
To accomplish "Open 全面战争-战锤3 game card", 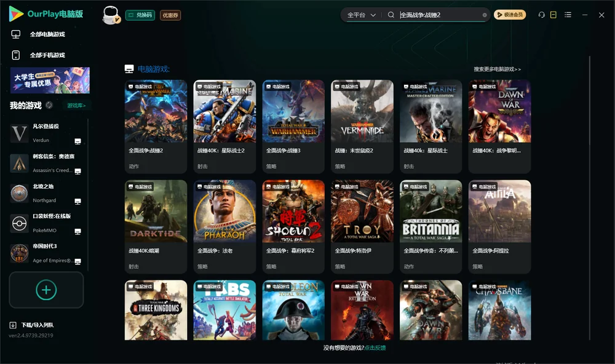I will 293,126.
